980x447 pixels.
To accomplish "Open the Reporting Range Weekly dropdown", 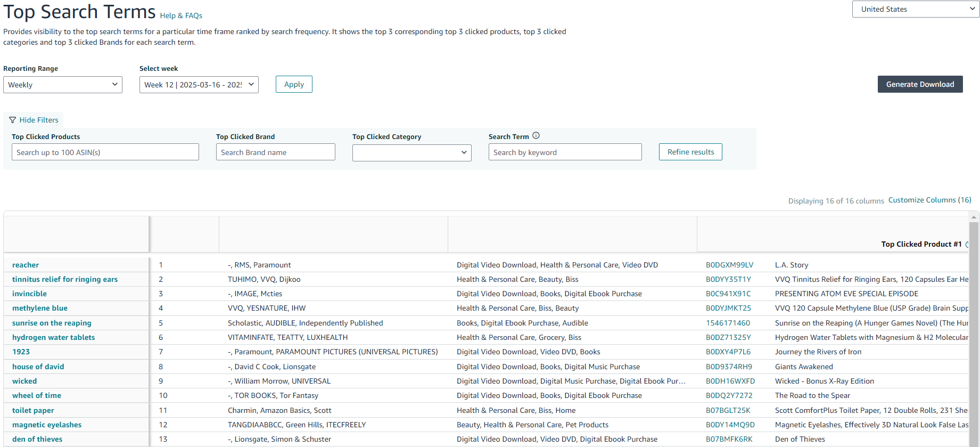I will (63, 85).
